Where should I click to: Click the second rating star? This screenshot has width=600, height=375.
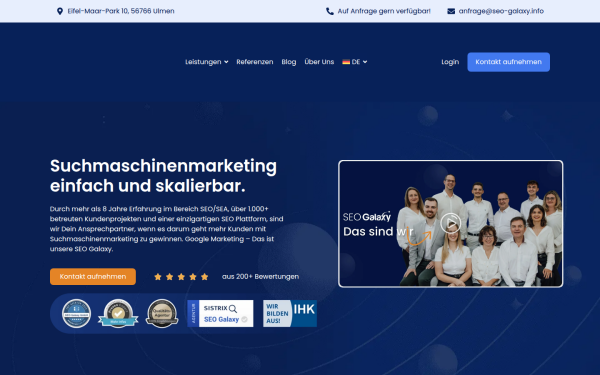(x=170, y=277)
